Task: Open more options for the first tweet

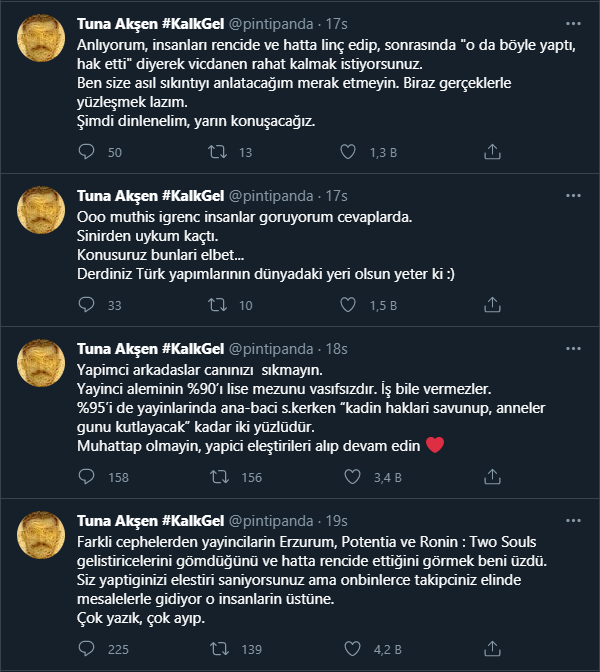Action: click(x=572, y=23)
